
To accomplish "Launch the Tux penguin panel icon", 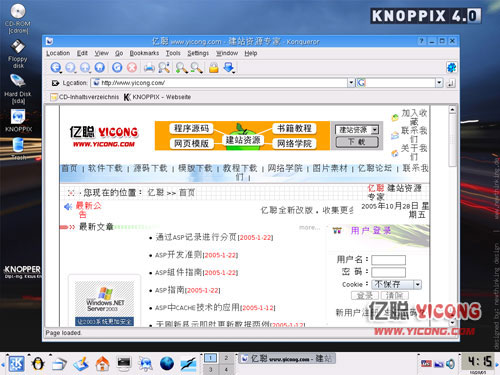I will [x=38, y=363].
